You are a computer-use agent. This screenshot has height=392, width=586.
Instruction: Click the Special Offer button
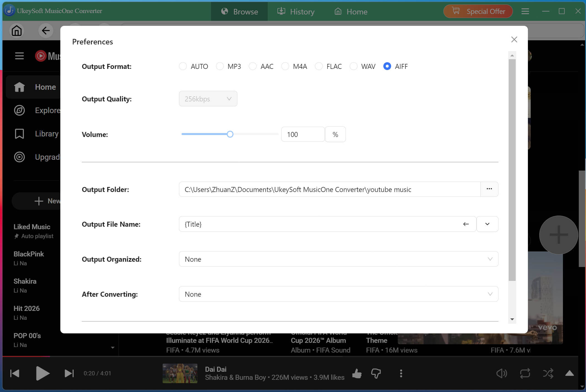(x=478, y=11)
